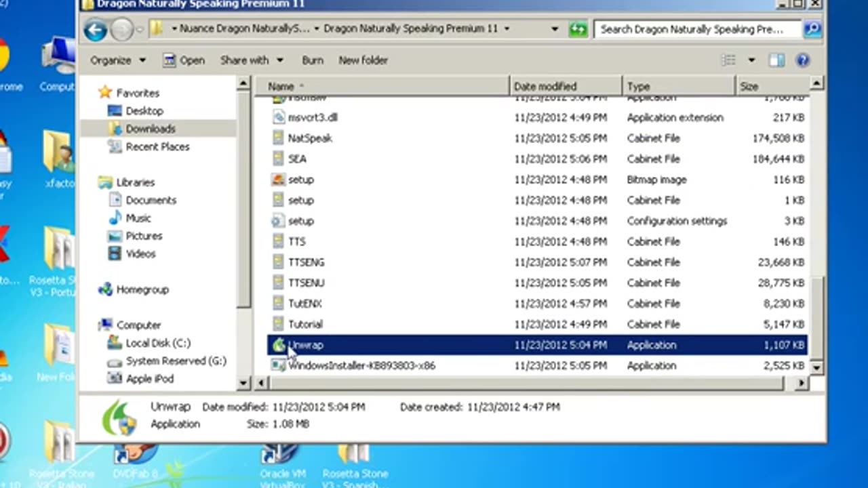This screenshot has height=488, width=868.
Task: Open the recent locations dropdown arrow
Action: 139,29
